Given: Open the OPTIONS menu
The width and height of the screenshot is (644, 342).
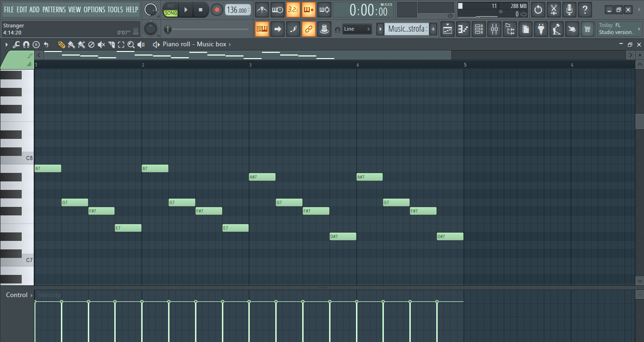Looking at the screenshot, I should click(94, 9).
